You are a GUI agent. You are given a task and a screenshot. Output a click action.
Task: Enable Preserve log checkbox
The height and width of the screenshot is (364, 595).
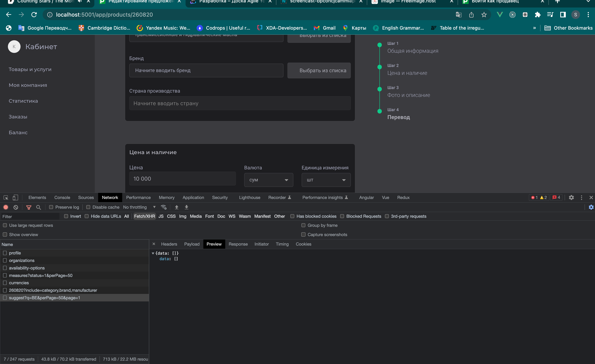tap(51, 207)
